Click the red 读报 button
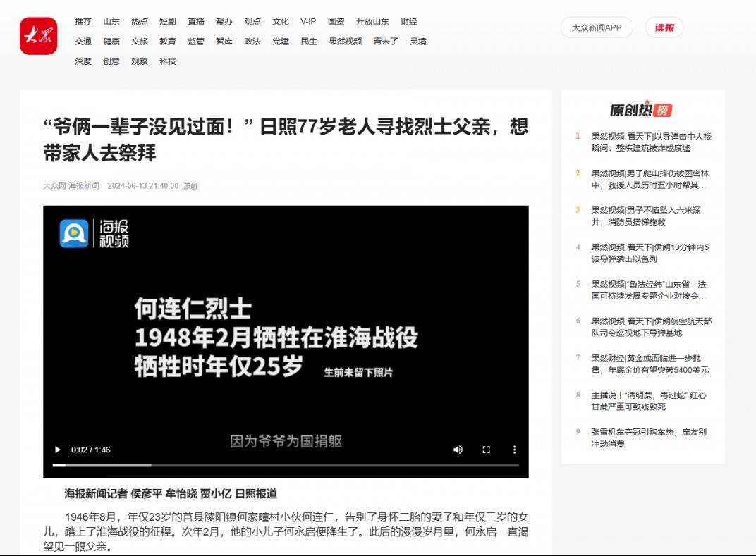 point(664,27)
